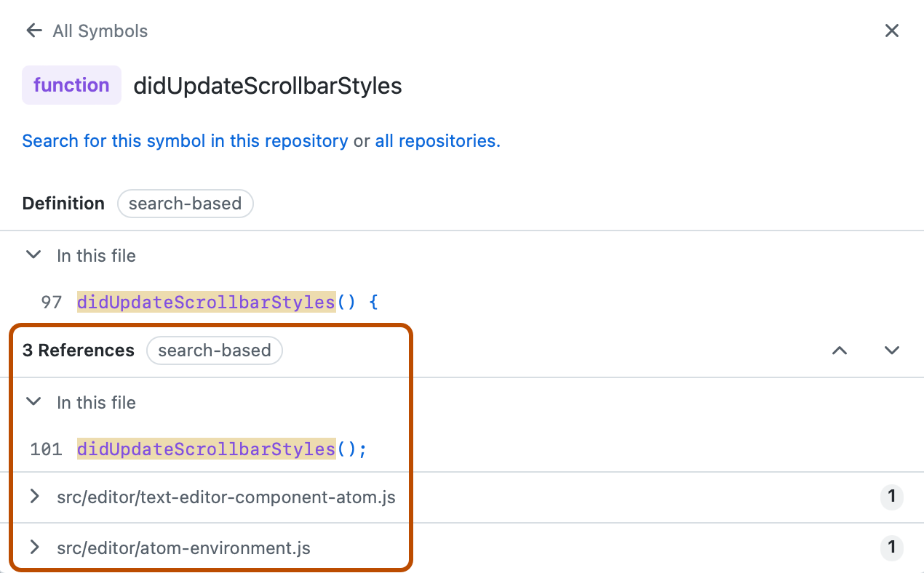Collapse the In this file references section
The height and width of the screenshot is (573, 924).
pyautogui.click(x=33, y=401)
